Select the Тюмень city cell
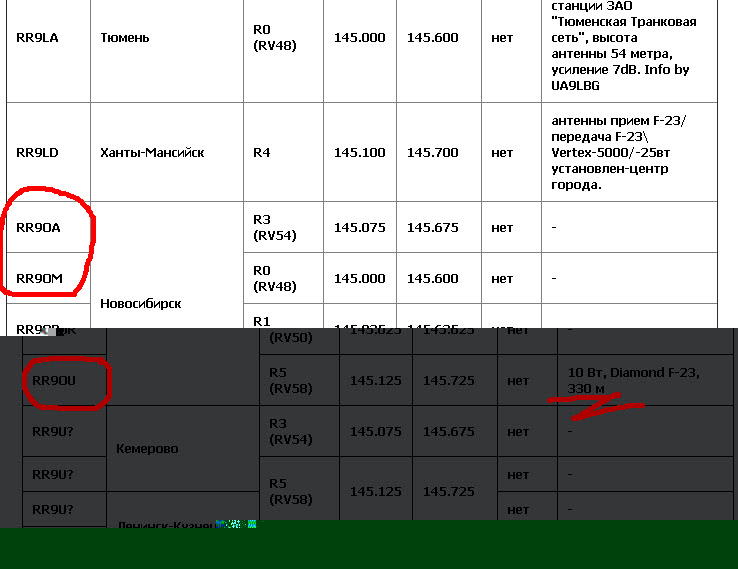This screenshot has width=738, height=569. coord(125,38)
